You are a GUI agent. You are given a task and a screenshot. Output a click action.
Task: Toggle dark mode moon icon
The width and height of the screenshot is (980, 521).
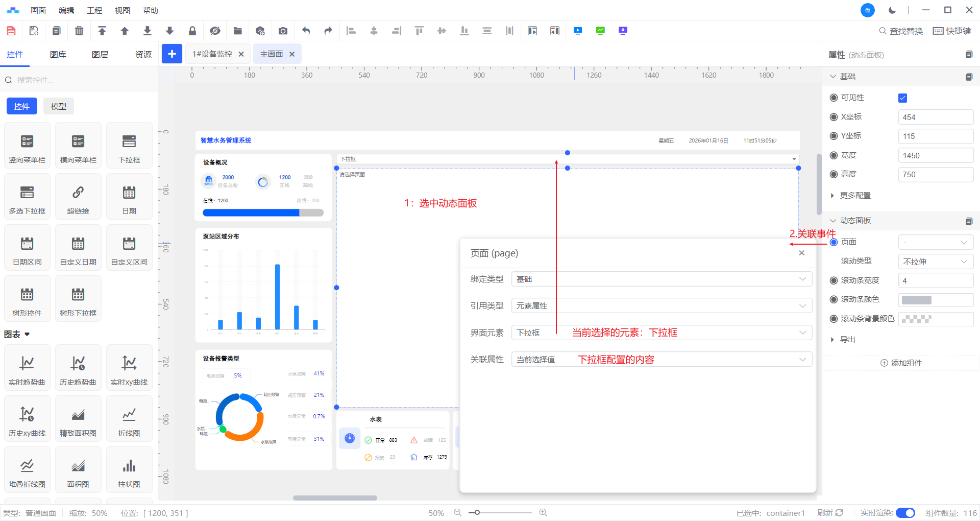point(892,10)
